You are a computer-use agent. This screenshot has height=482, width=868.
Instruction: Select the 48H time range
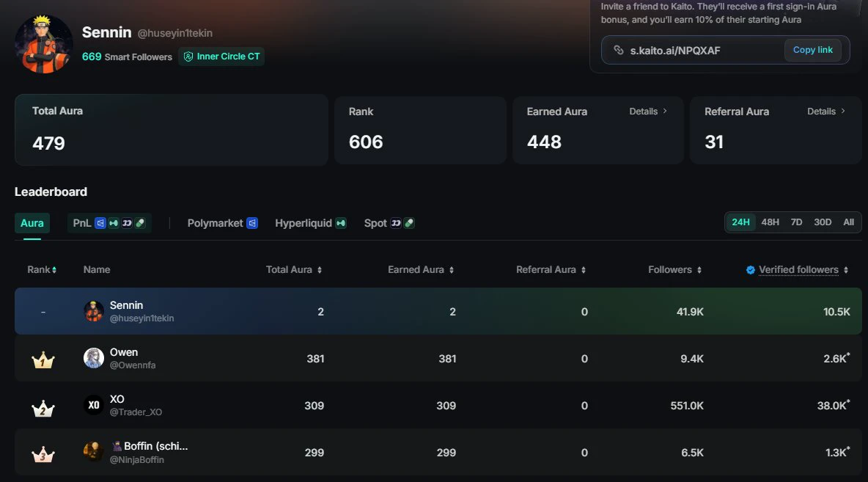[770, 222]
